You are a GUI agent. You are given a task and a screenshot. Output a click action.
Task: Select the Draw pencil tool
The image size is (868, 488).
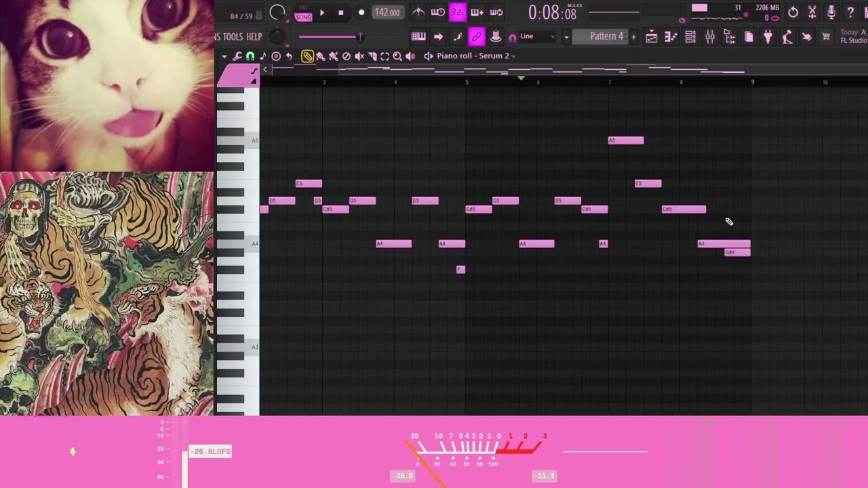coord(307,56)
